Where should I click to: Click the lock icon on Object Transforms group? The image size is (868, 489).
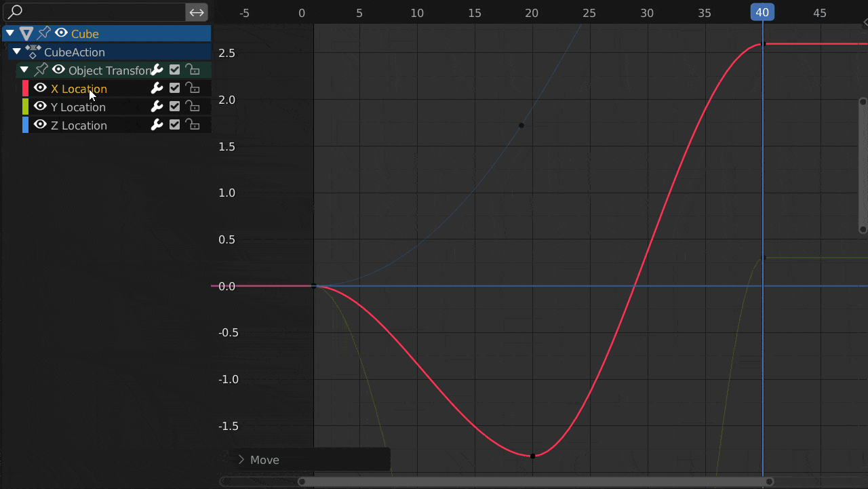click(193, 70)
